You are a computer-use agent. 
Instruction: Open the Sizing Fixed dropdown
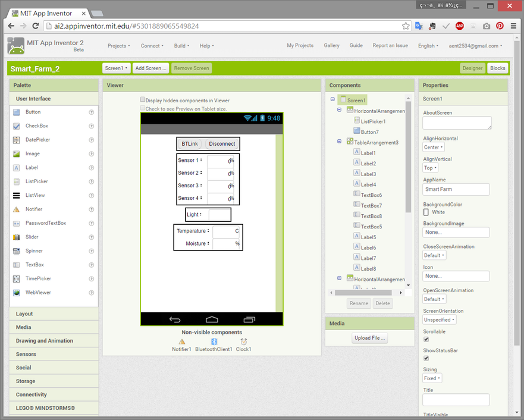pyautogui.click(x=432, y=378)
